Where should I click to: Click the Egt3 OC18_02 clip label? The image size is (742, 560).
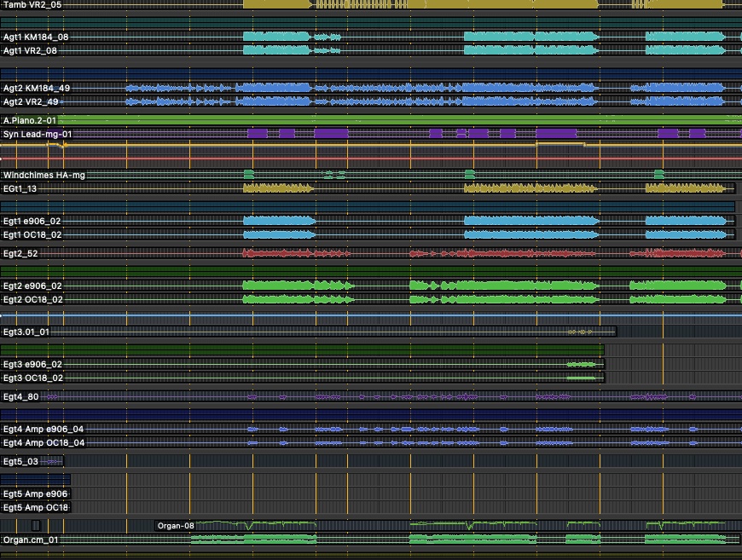[x=33, y=378]
